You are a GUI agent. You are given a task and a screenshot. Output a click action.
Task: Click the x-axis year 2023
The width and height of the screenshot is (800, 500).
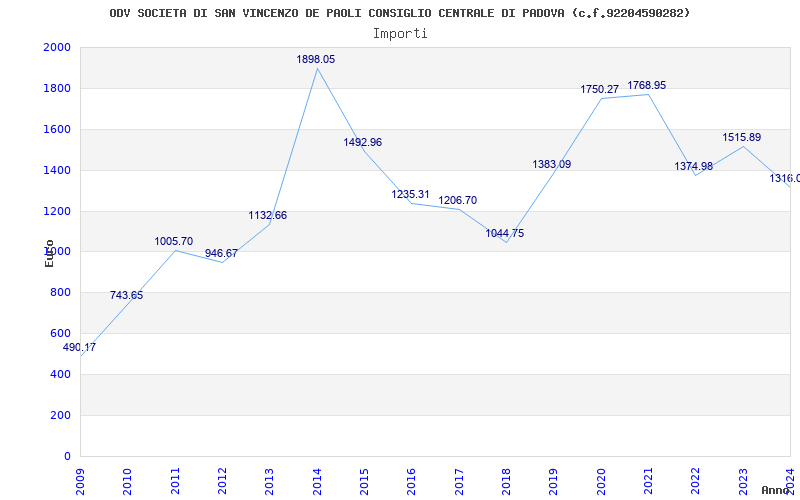pyautogui.click(x=743, y=481)
